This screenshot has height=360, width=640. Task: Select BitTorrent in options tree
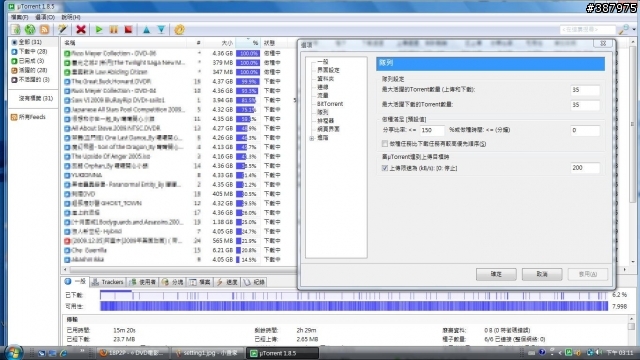coord(330,104)
